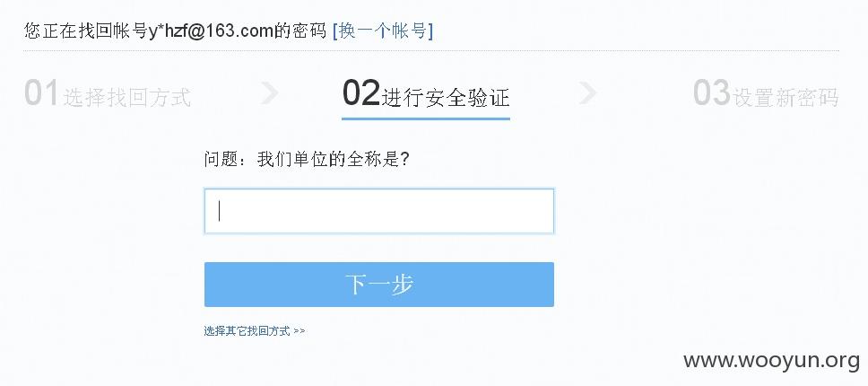This screenshot has width=868, height=386.
Task: Click the 换一个帐号 link
Action: (383, 31)
